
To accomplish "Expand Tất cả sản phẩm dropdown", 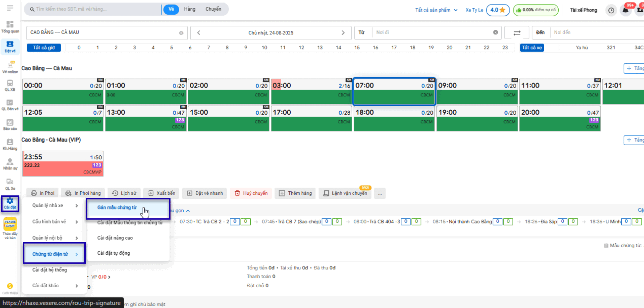I will 436,10.
